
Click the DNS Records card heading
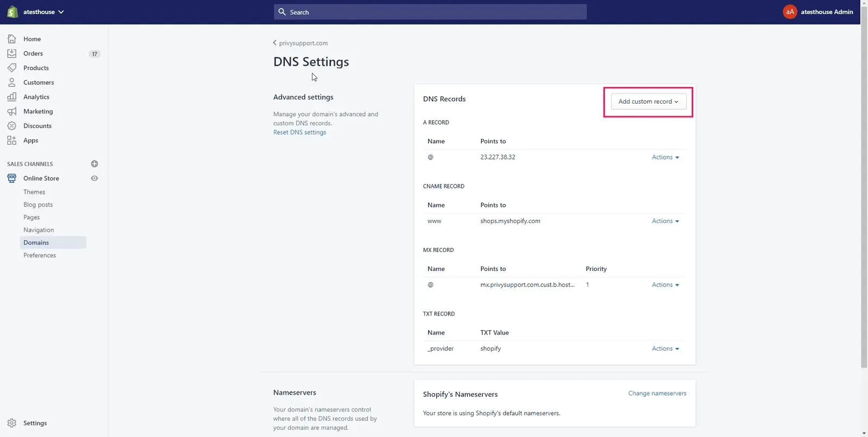pos(444,99)
